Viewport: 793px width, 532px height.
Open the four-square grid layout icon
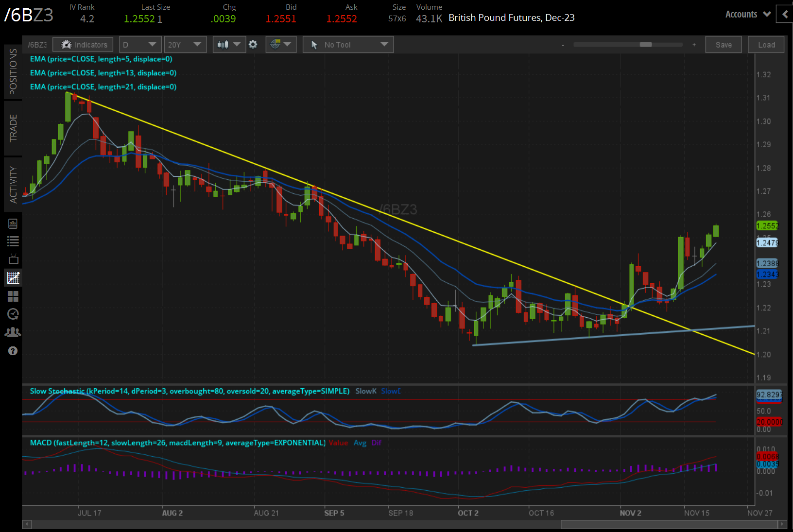pyautogui.click(x=13, y=296)
